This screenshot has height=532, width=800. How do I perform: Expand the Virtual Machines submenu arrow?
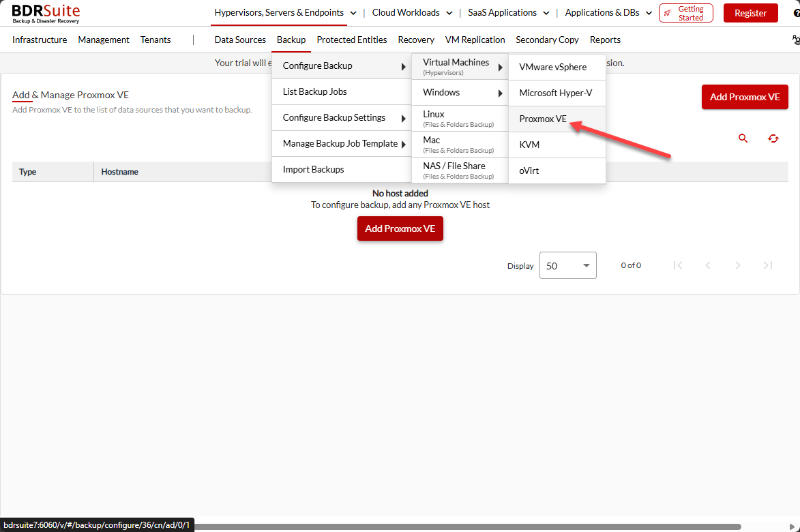click(500, 66)
